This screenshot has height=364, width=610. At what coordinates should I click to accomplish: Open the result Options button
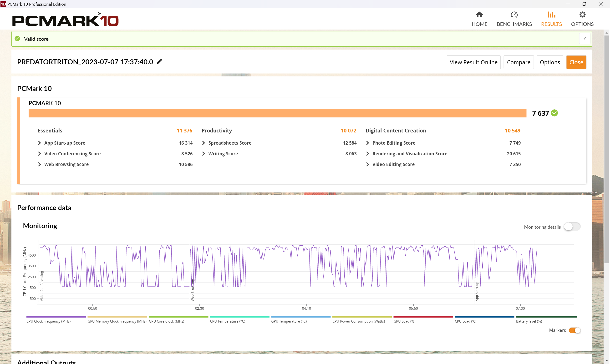pyautogui.click(x=550, y=62)
